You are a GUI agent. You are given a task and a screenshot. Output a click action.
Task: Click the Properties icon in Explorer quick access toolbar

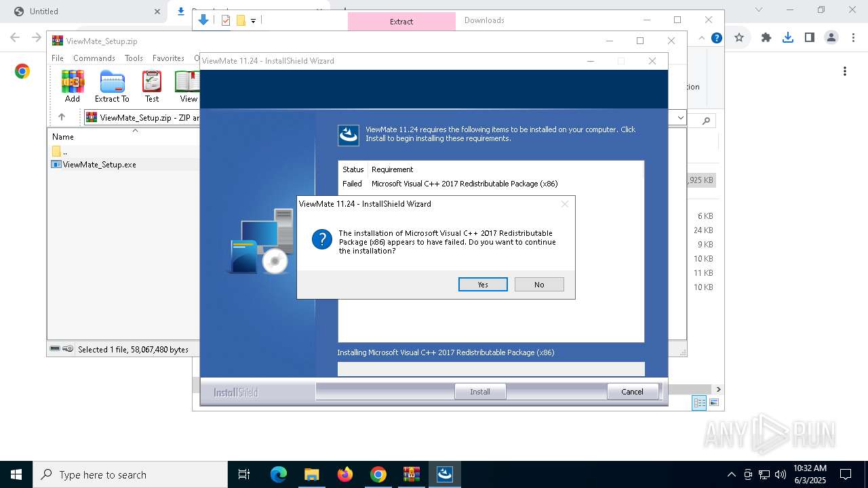pyautogui.click(x=226, y=20)
